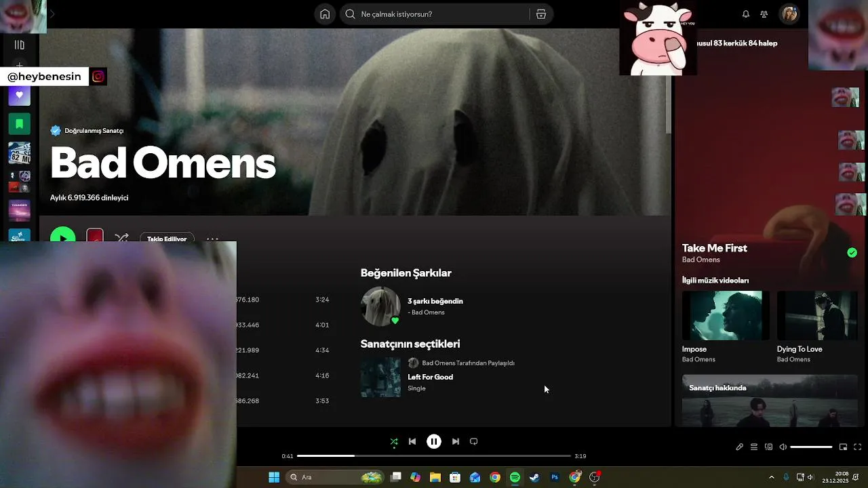868x488 pixels.
Task: Go to Spotify Home via house icon
Action: 325,14
